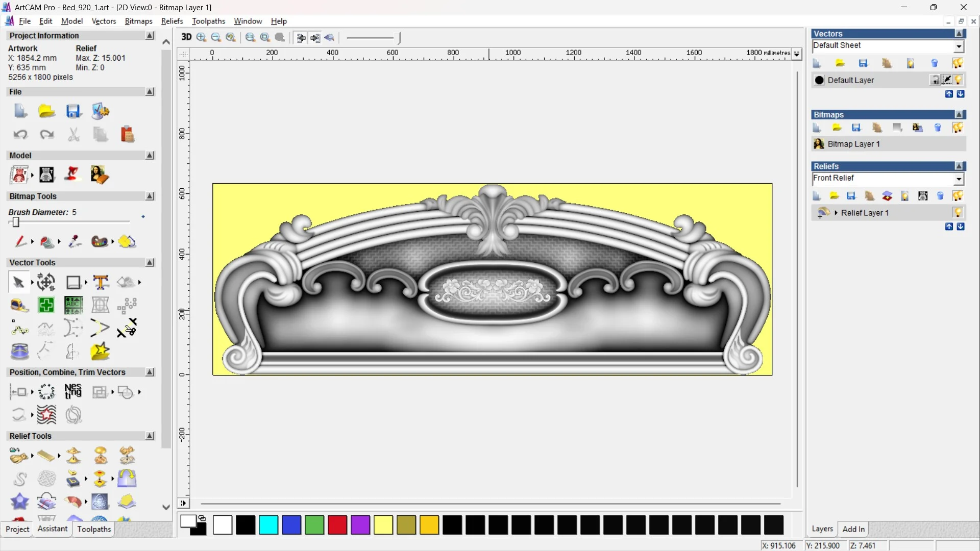Select the Paint brush bitmap tool
980x551 pixels.
pos(20,241)
